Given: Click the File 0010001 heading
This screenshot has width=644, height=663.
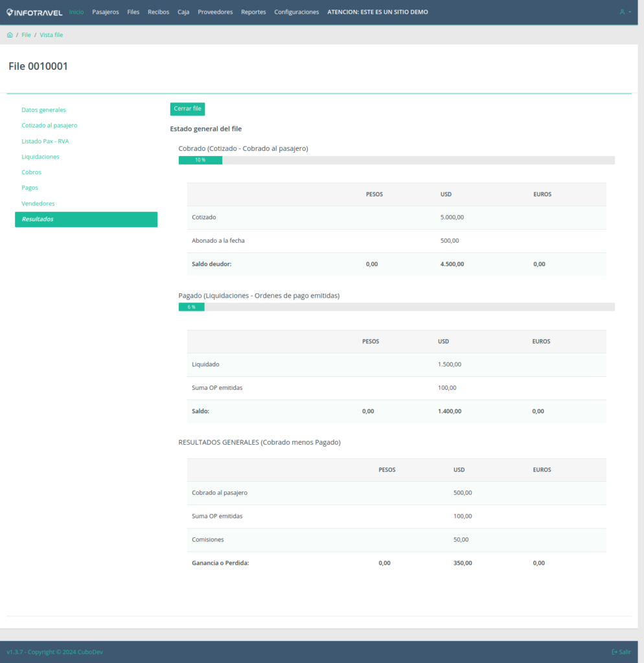Looking at the screenshot, I should pos(38,67).
